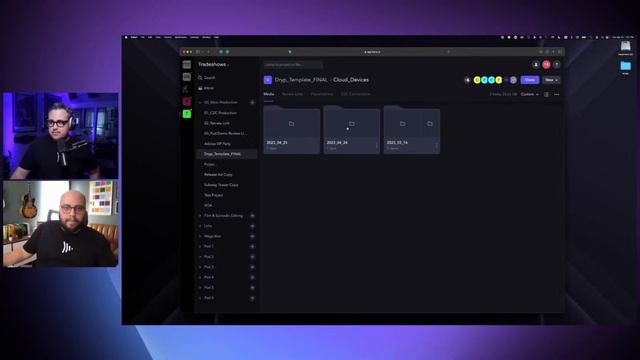
Task: Open the 02_Review Link project
Action: (217, 123)
